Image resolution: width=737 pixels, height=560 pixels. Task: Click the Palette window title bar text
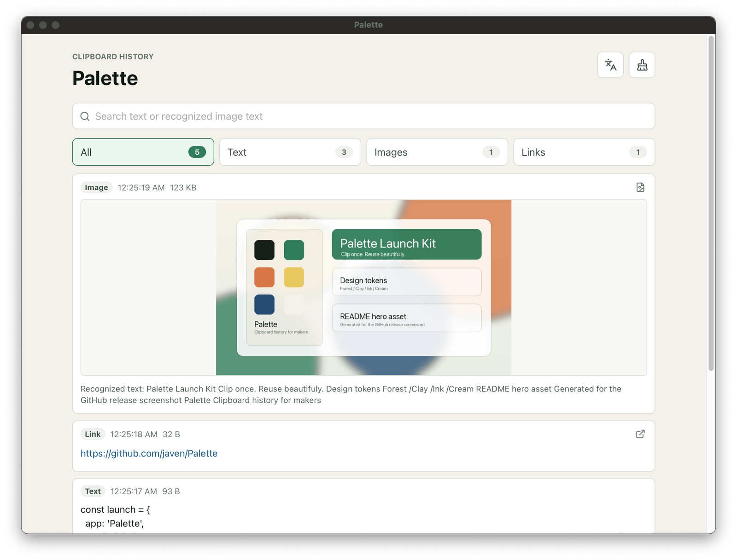click(368, 25)
